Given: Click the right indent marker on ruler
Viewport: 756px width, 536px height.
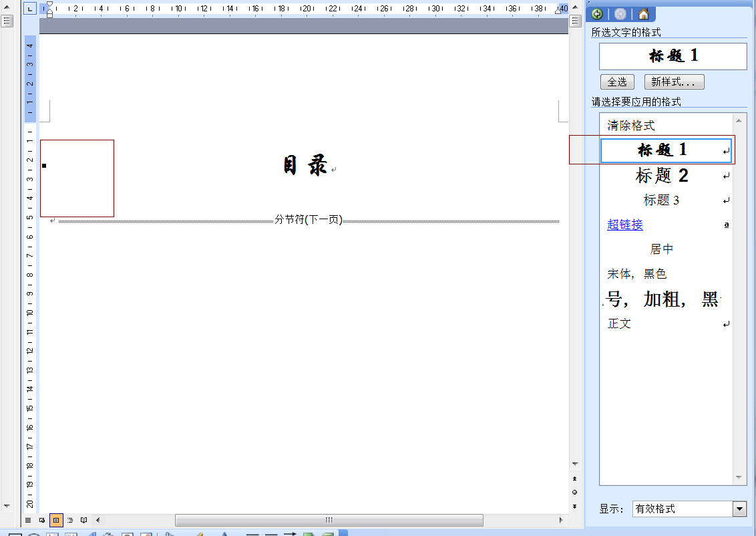Looking at the screenshot, I should pyautogui.click(x=558, y=11).
